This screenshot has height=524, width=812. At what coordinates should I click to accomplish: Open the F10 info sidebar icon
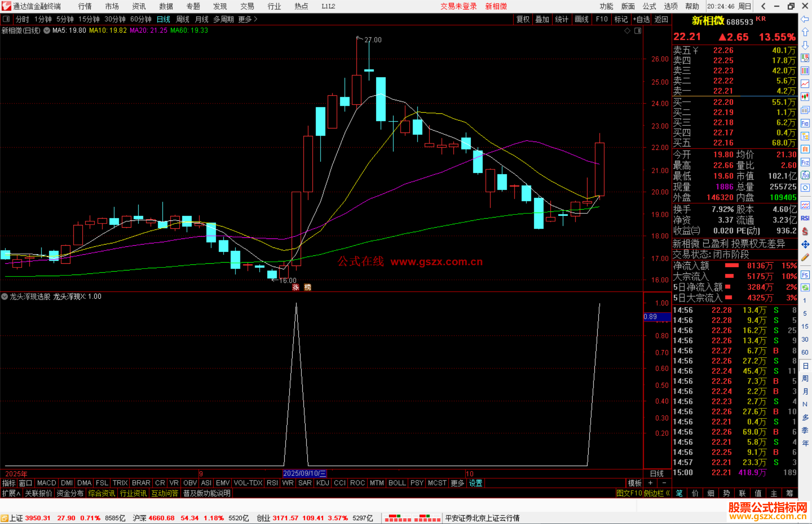click(805, 123)
